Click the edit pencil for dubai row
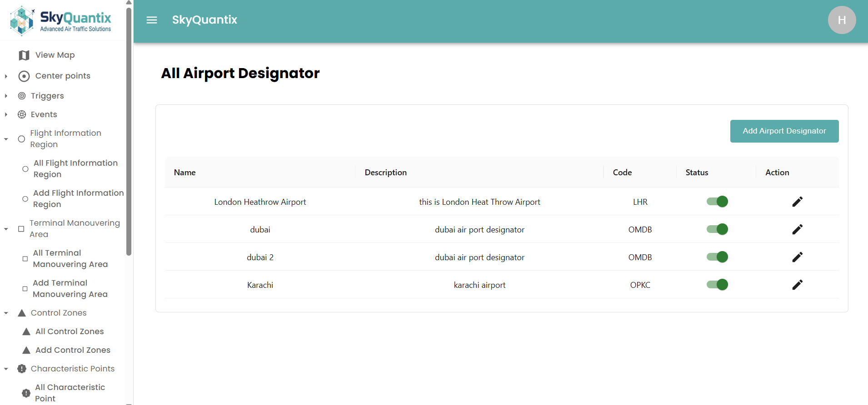 point(797,229)
